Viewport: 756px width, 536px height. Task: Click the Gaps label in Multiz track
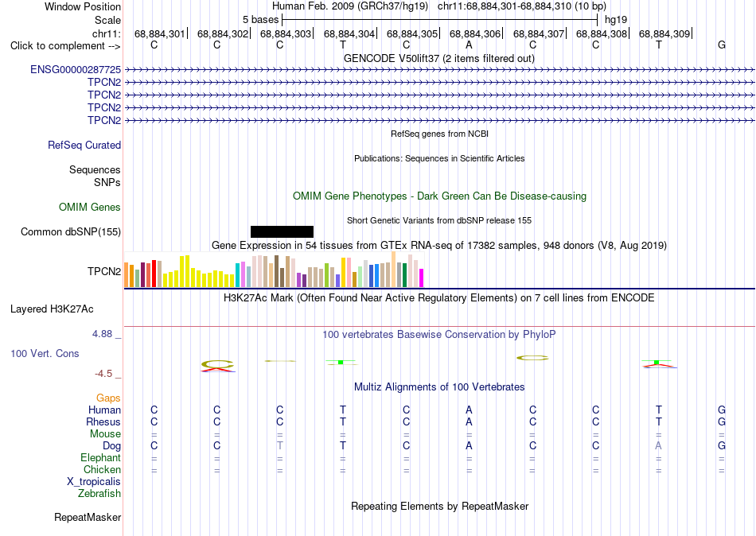108,398
